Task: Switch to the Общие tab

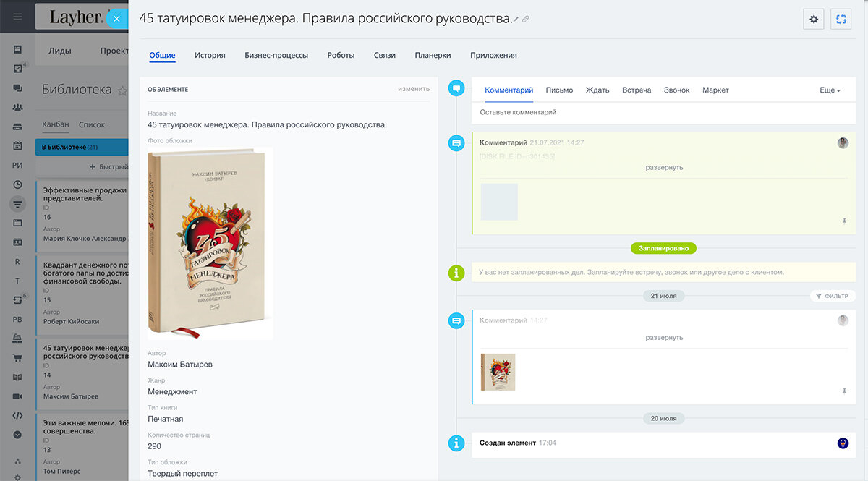Action: 162,55
